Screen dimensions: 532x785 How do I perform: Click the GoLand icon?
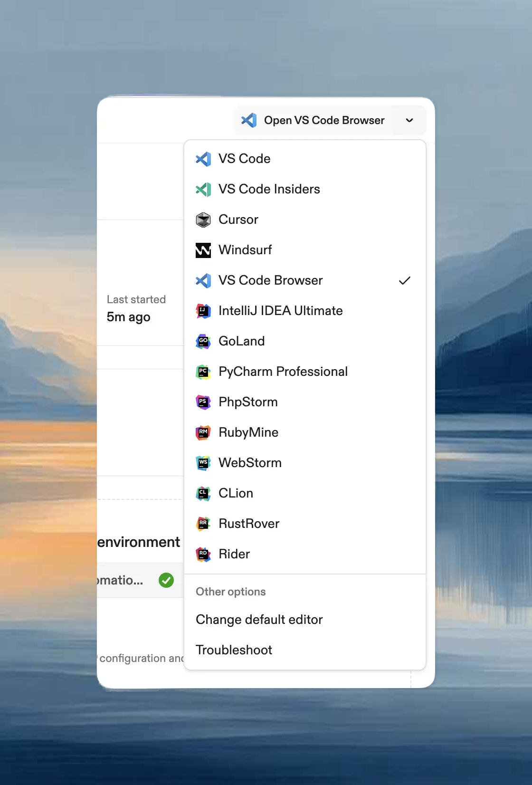pyautogui.click(x=203, y=341)
